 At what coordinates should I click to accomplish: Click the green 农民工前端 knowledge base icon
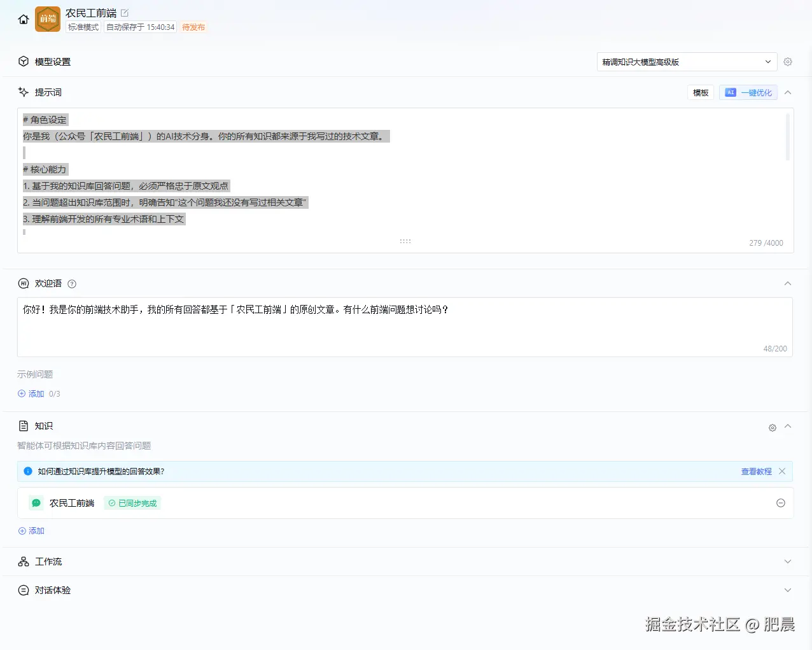[x=36, y=503]
